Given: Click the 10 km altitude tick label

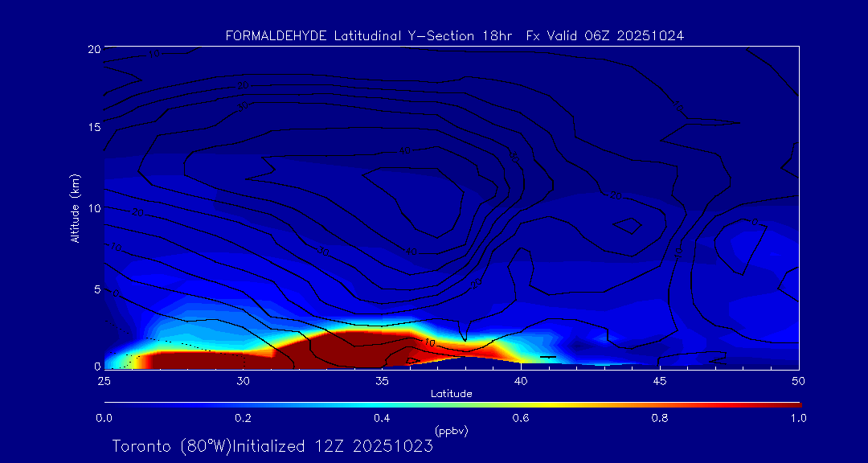Looking at the screenshot, I should 92,208.
